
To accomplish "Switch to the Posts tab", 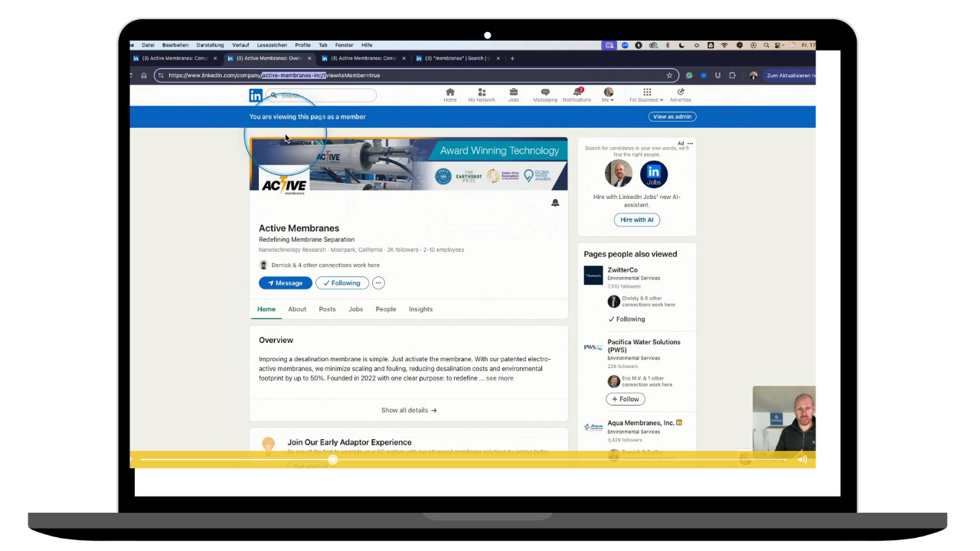I will point(327,309).
